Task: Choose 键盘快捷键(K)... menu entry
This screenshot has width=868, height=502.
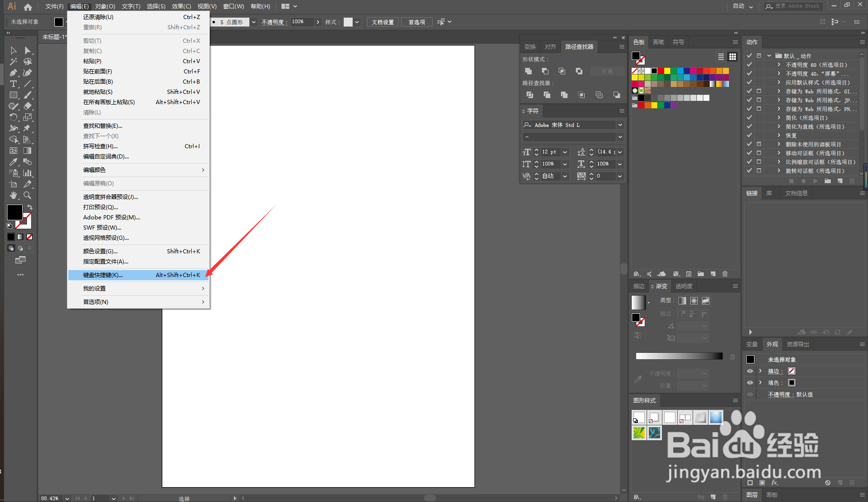Action: (x=139, y=275)
